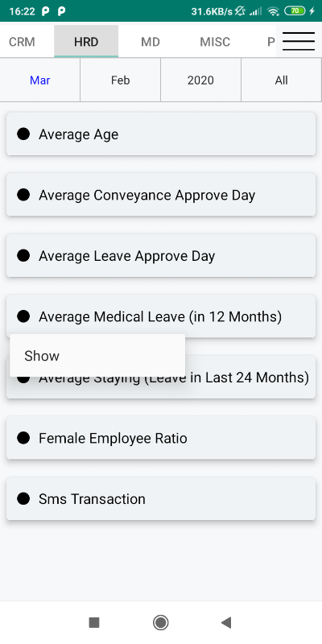
Task: Tap the bullet dot beside Female Employee Ratio
Action: [x=23, y=438]
